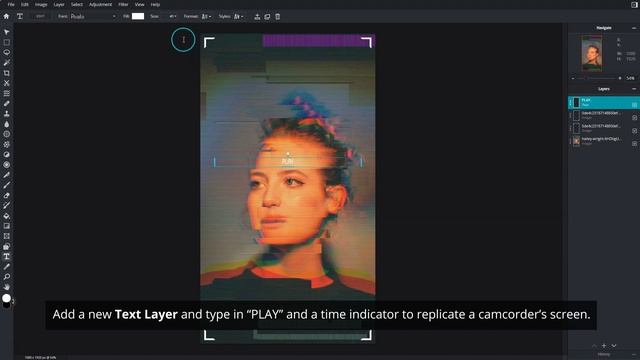
Task: Click the icon left of the duplicate icon
Action: [257, 17]
